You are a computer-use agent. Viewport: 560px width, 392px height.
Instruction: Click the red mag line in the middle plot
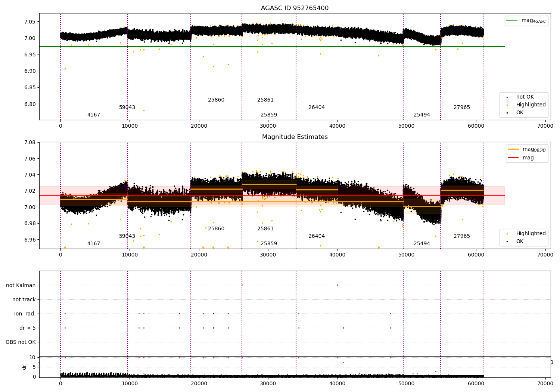coord(272,195)
